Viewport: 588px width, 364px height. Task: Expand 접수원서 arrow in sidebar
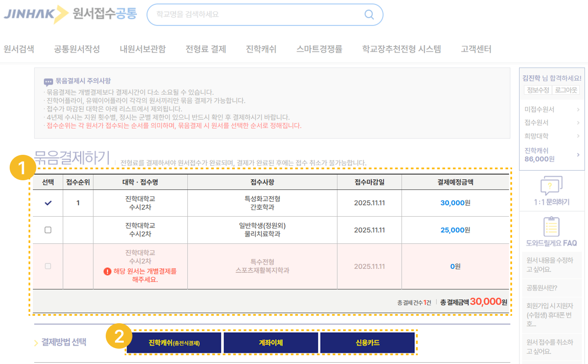[578, 123]
